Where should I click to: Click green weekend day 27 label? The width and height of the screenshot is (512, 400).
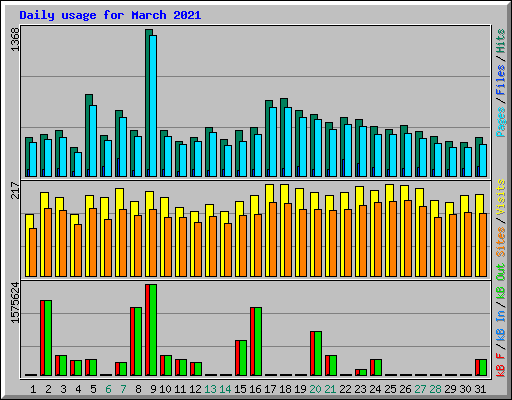pos(420,389)
